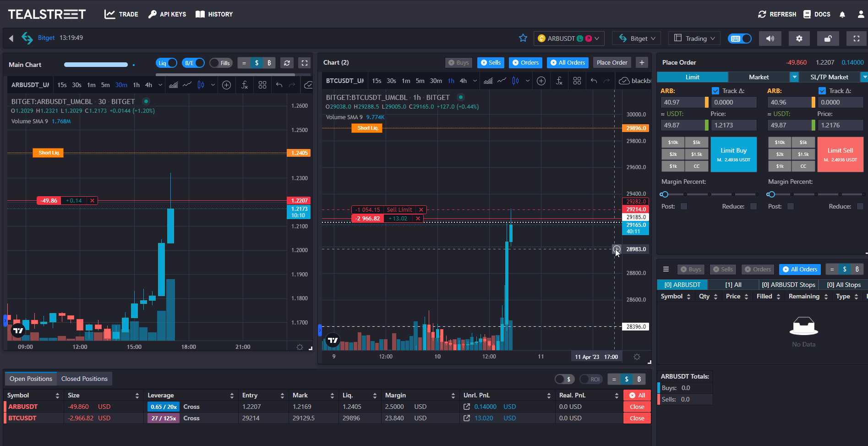Expand Main Chart timeframe dropdown chevron
Viewport: 868px width, 446px height.
[160, 85]
